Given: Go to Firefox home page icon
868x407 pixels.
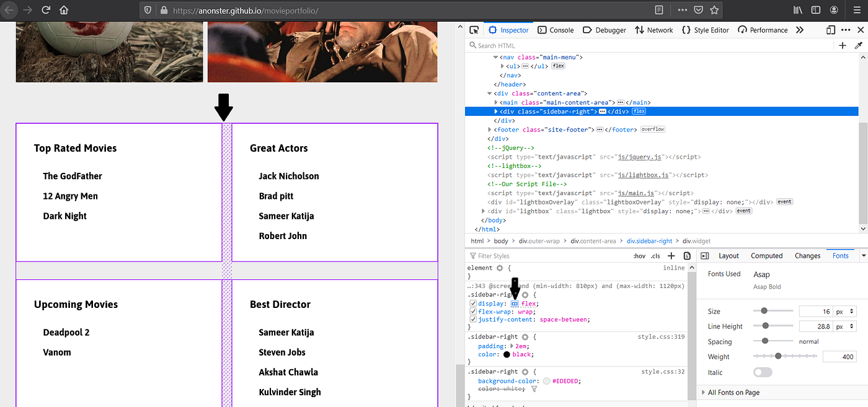Looking at the screenshot, I should pos(64,11).
